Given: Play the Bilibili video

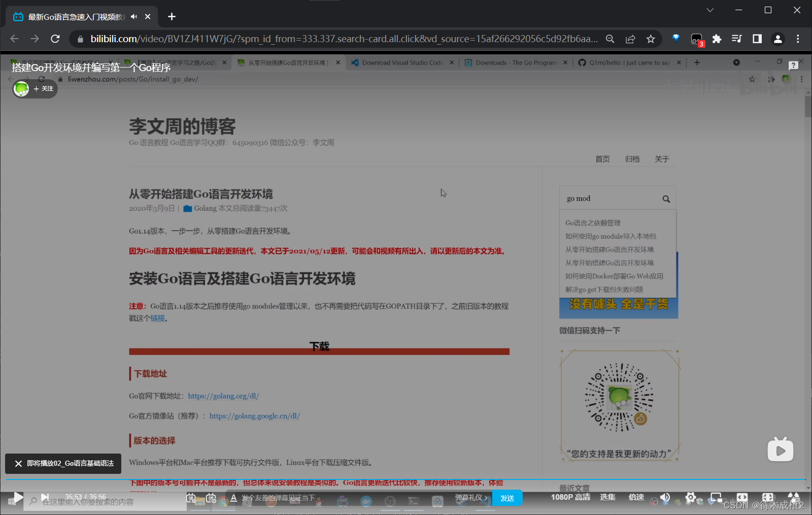Looking at the screenshot, I should point(18,497).
